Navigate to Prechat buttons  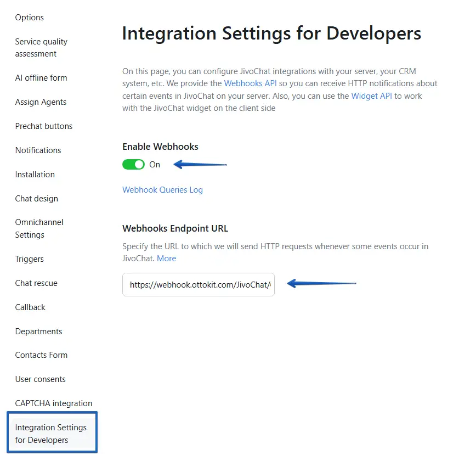point(44,126)
